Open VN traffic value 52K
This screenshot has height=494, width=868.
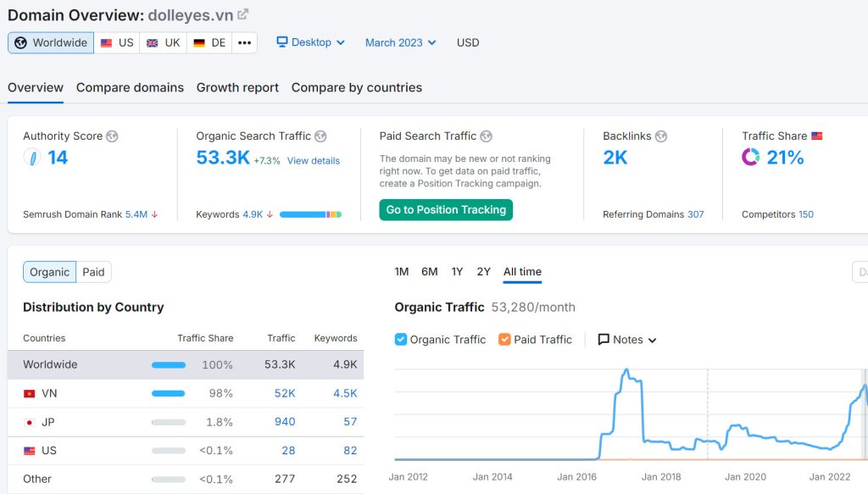pos(285,393)
